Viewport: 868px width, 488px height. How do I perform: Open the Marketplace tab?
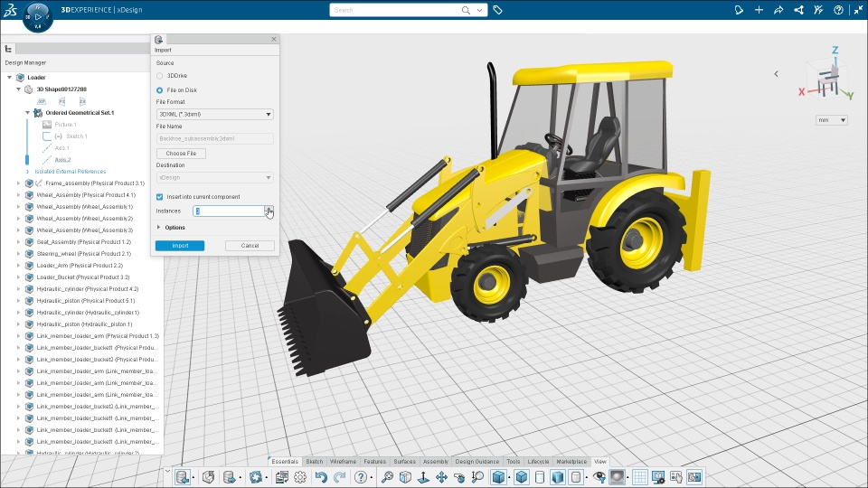pos(571,462)
